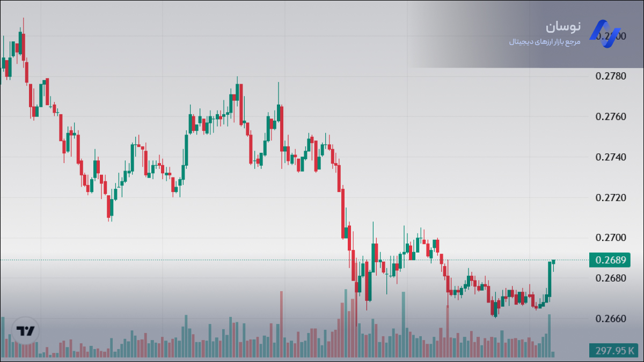Select the 0.2760 price axis label
Screen dimensions: 644x362
[610, 116]
